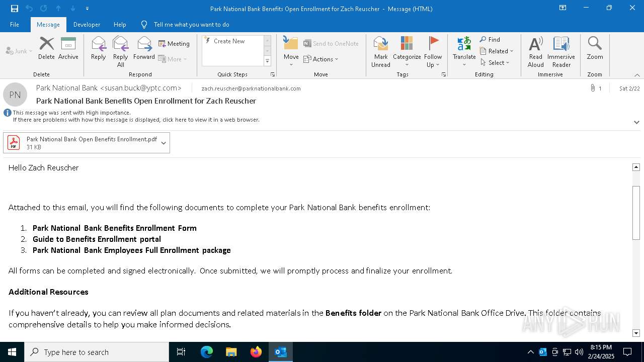The image size is (644, 362).
Task: Expand the attachment options arrow
Action: tap(164, 143)
